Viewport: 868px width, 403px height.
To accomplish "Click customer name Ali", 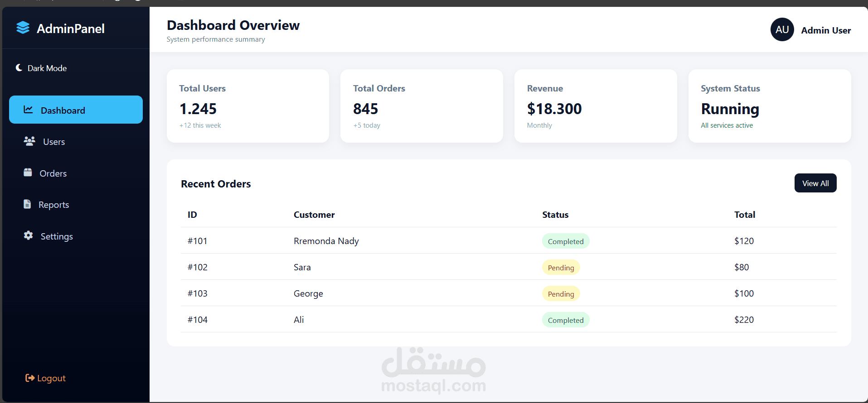I will [299, 320].
